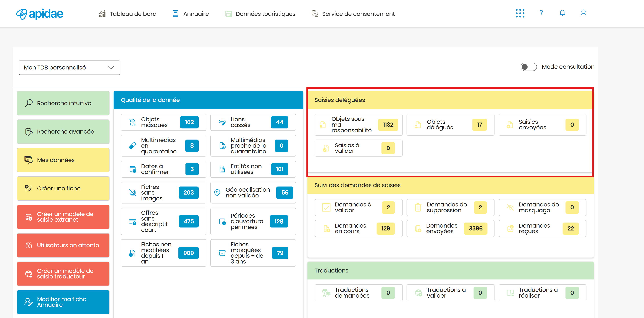This screenshot has width=644, height=318.
Task: Click Modifier ma fiche Annuaire button
Action: (63, 302)
